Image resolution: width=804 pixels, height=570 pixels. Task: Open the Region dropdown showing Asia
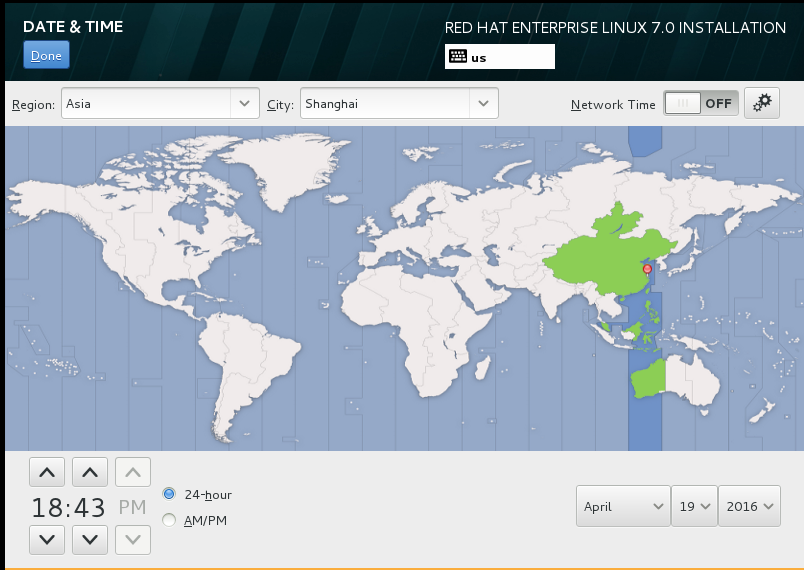pyautogui.click(x=160, y=103)
